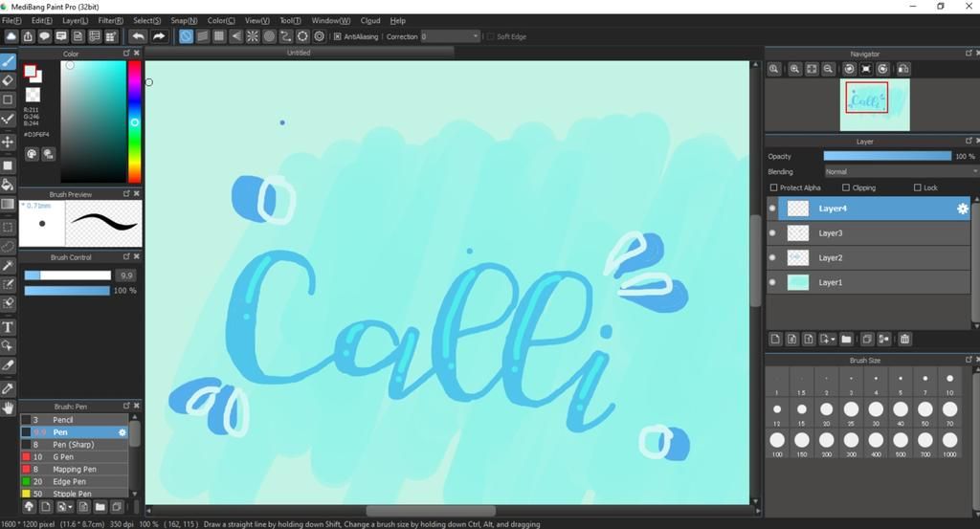This screenshot has width=980, height=529.
Task: Open the Filter menu
Action: pos(111,21)
